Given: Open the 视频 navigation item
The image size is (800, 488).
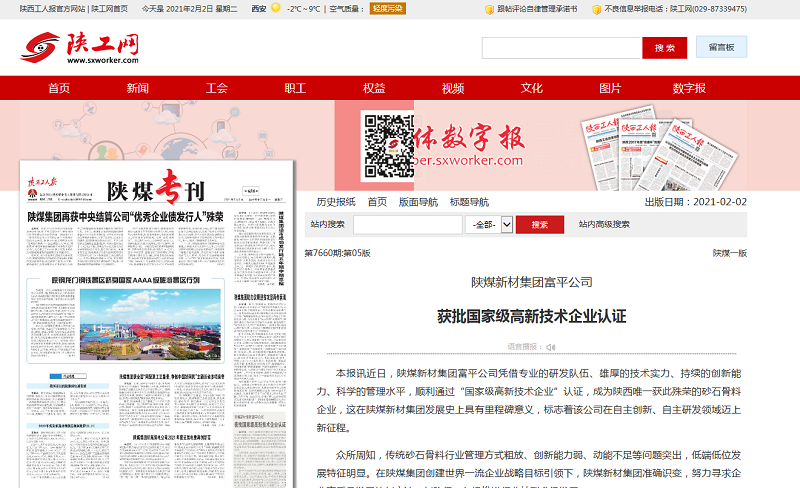Looking at the screenshot, I should 453,88.
